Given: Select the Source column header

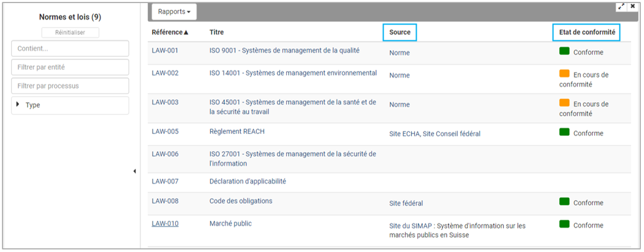Looking at the screenshot, I should coord(400,32).
